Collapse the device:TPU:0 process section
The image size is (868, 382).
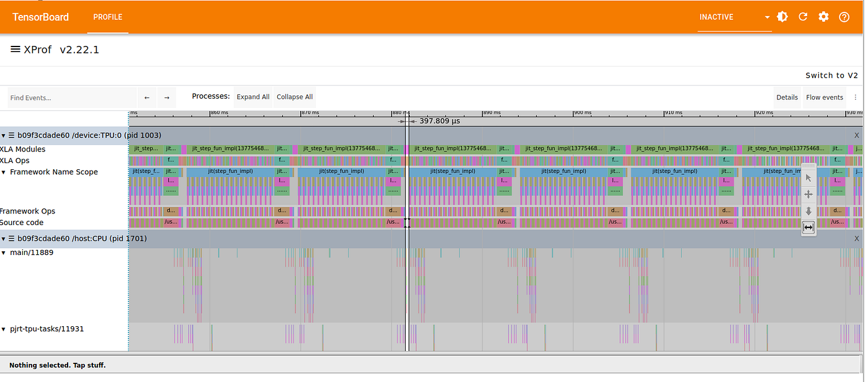coord(3,135)
